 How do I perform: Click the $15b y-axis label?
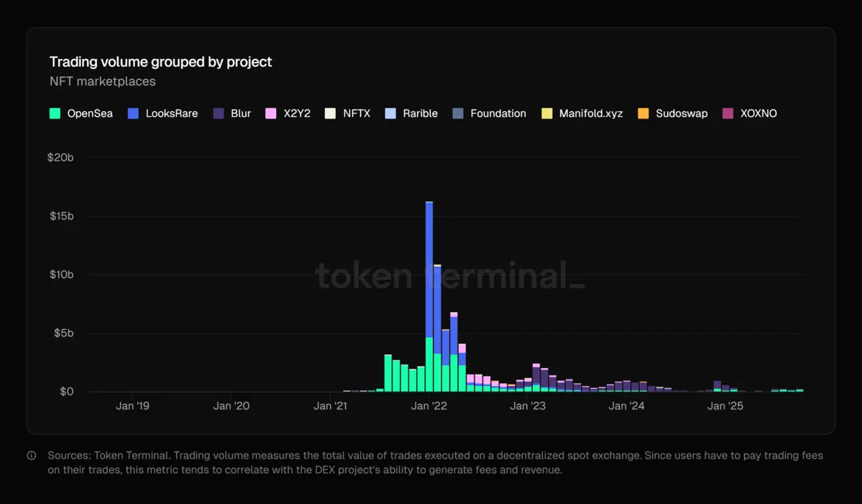tap(60, 216)
